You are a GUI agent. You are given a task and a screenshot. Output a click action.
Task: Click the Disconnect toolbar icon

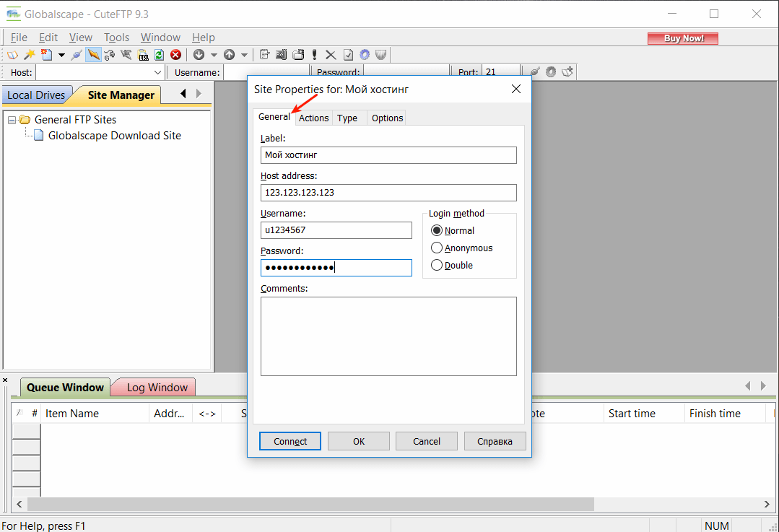126,55
